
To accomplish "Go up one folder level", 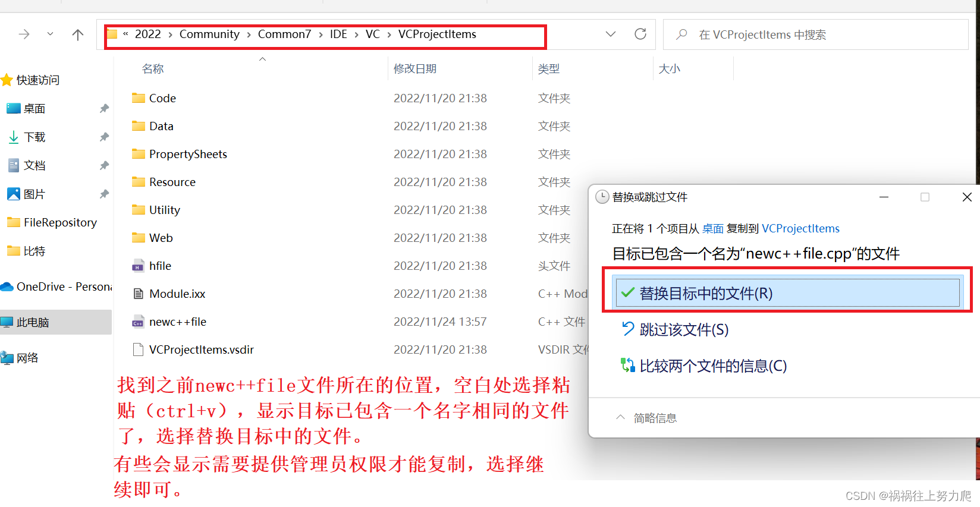I will pyautogui.click(x=78, y=34).
